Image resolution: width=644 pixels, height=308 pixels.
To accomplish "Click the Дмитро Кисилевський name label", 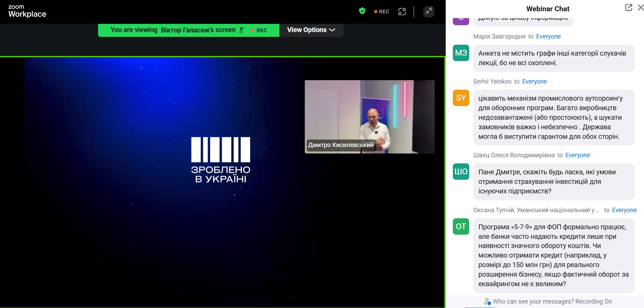I will point(341,145).
